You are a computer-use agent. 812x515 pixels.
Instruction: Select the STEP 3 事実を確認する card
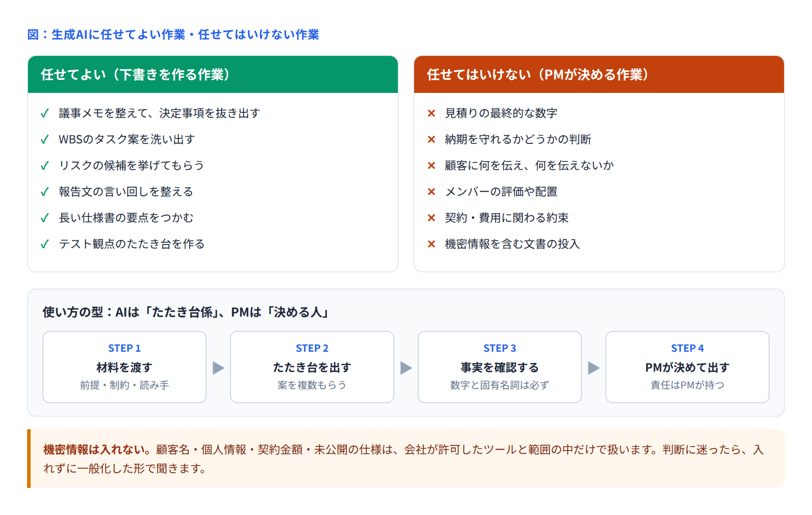(500, 367)
